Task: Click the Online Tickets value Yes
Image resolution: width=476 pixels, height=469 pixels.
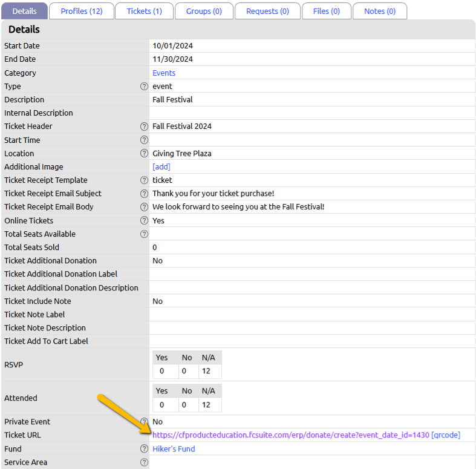Action: click(x=158, y=220)
